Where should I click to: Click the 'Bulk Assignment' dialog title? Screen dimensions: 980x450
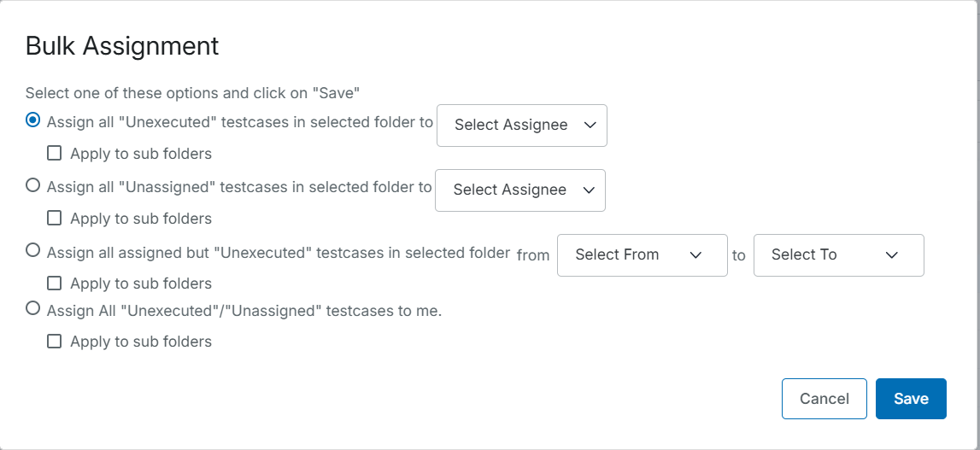pyautogui.click(x=122, y=45)
